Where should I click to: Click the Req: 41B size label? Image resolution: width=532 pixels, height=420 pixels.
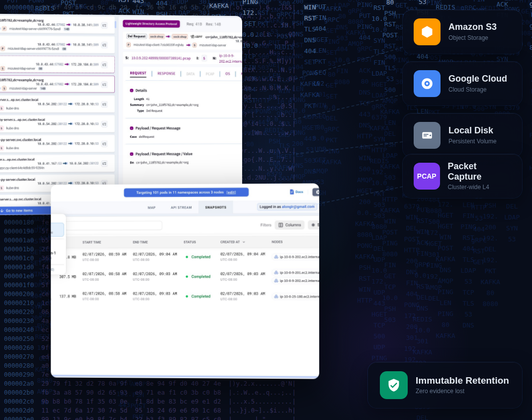(x=194, y=24)
